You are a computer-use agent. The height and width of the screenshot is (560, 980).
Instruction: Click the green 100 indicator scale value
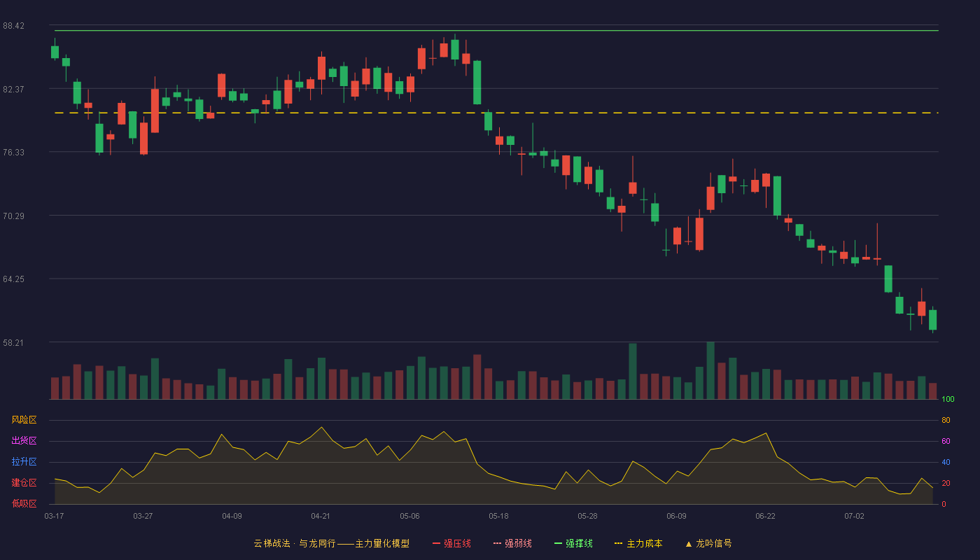[x=948, y=400]
